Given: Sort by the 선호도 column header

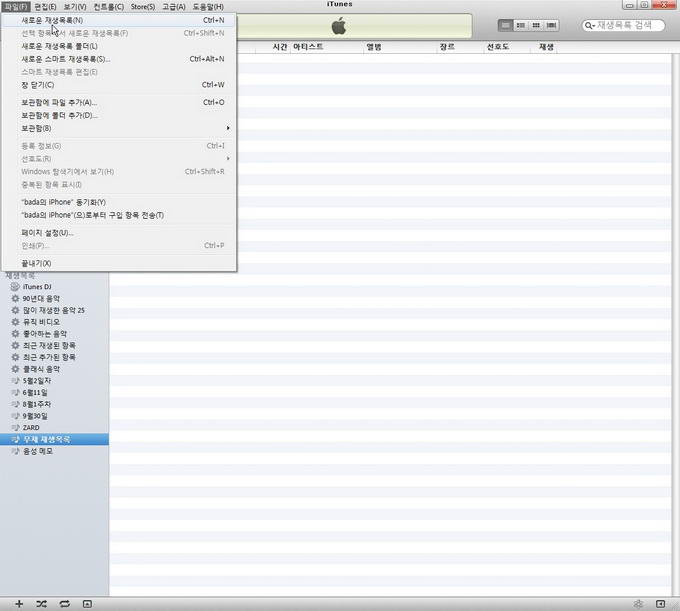Looking at the screenshot, I should pyautogui.click(x=507, y=47).
